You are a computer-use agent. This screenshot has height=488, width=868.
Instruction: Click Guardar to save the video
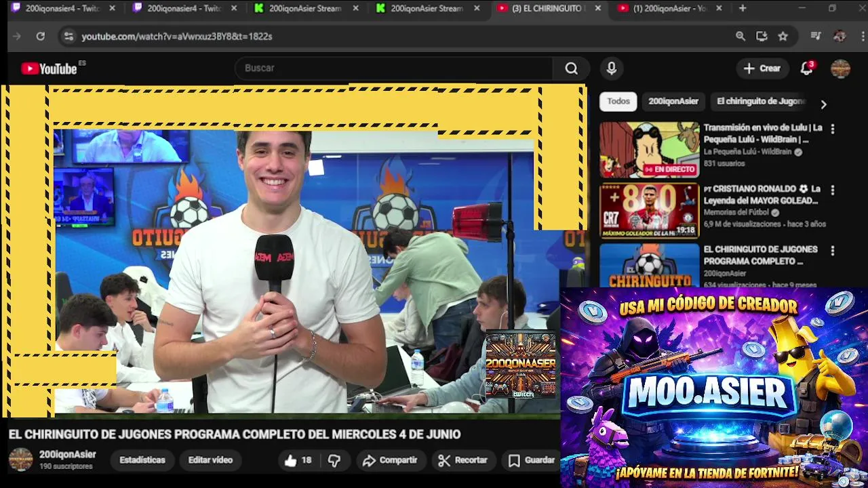[532, 460]
